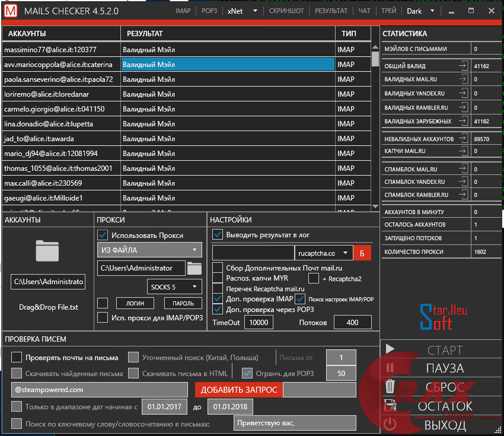Click the browse folder icon beside proxy path
This screenshot has width=504, height=436.
(x=194, y=268)
